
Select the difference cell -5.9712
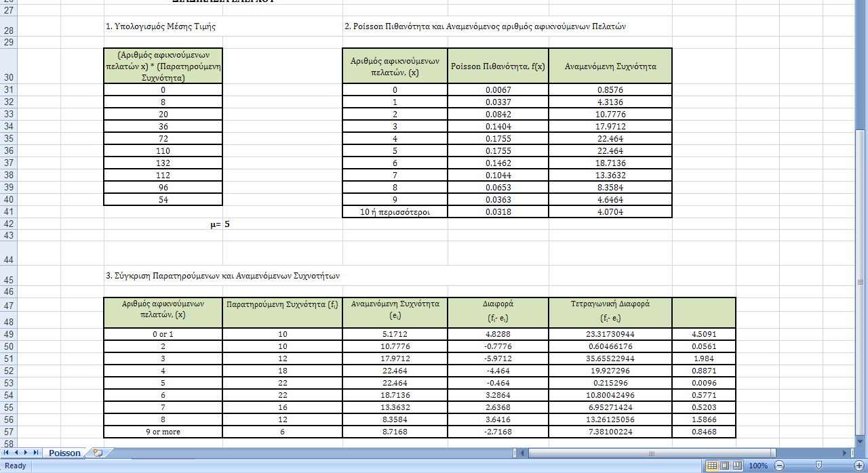point(498,358)
